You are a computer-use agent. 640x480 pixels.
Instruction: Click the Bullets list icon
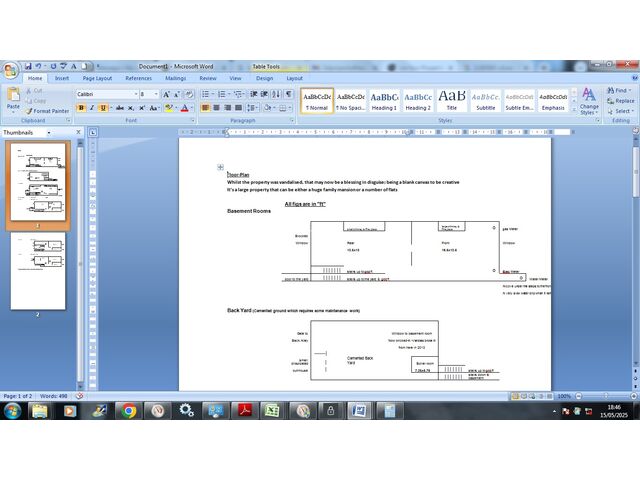[205, 94]
